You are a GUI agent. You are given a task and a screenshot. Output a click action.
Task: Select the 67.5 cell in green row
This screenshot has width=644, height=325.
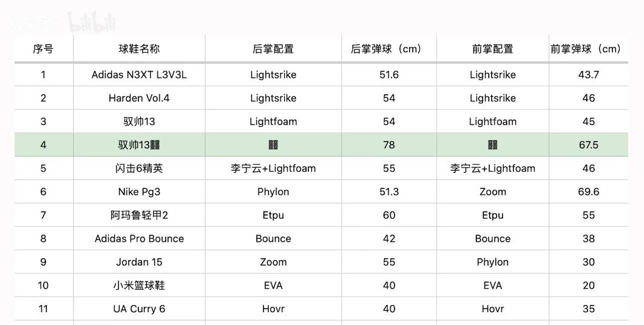[x=588, y=145]
